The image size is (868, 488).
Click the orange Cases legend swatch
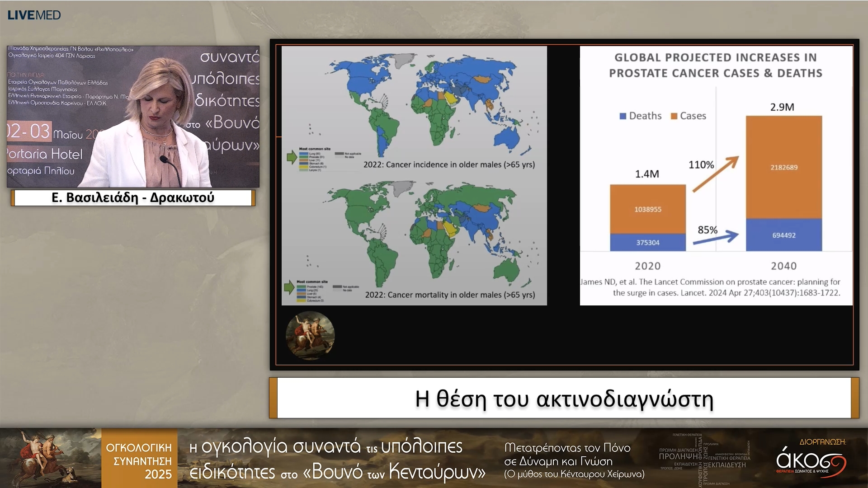click(x=674, y=116)
